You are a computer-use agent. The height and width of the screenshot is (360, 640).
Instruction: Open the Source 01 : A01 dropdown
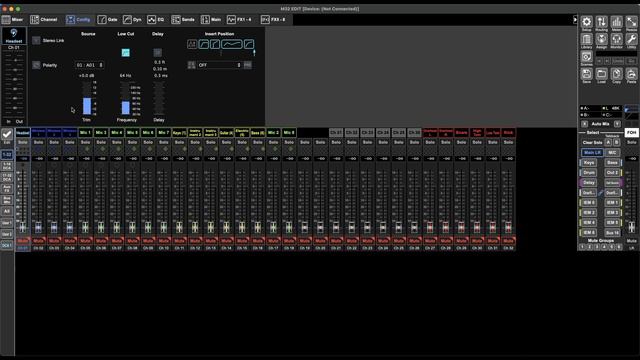89,65
